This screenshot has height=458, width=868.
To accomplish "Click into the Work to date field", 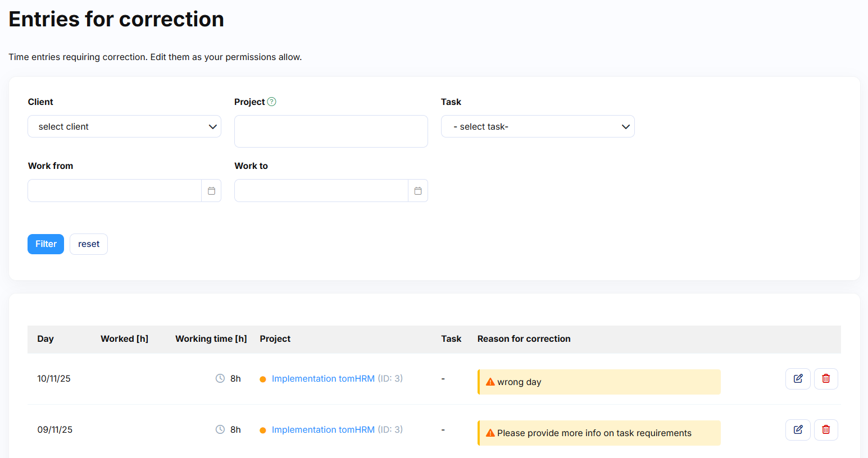I will click(321, 191).
